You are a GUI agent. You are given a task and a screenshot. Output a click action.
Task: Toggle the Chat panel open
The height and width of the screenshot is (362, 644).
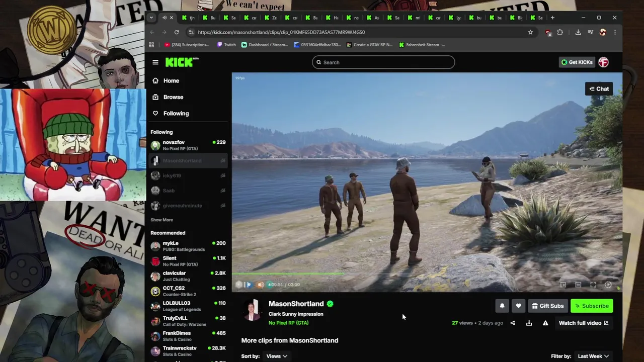(x=599, y=89)
